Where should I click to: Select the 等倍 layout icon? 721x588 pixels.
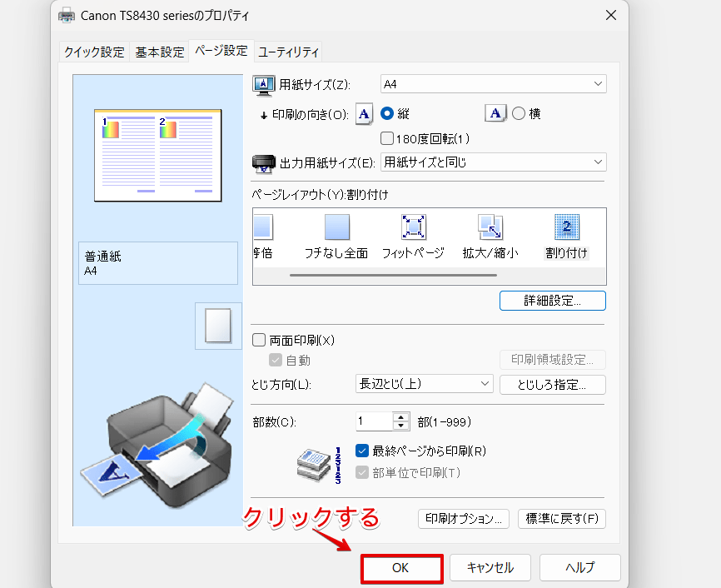coord(263,227)
